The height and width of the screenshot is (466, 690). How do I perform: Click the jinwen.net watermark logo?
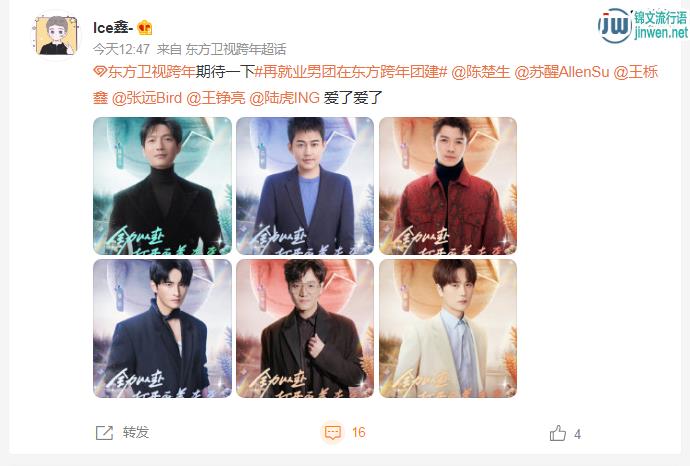642,25
